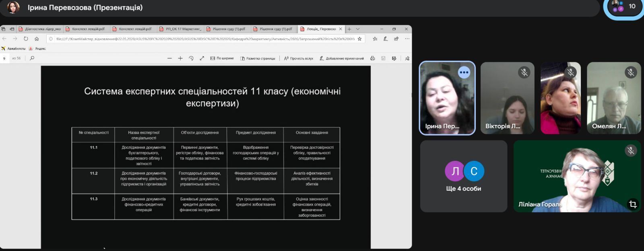This screenshot has height=251, width=644.
Task: Open the participants list showing 10
Action: click(x=625, y=7)
